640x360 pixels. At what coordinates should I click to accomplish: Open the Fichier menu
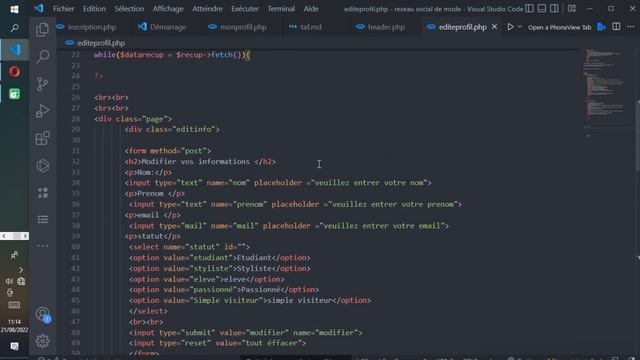click(63, 9)
